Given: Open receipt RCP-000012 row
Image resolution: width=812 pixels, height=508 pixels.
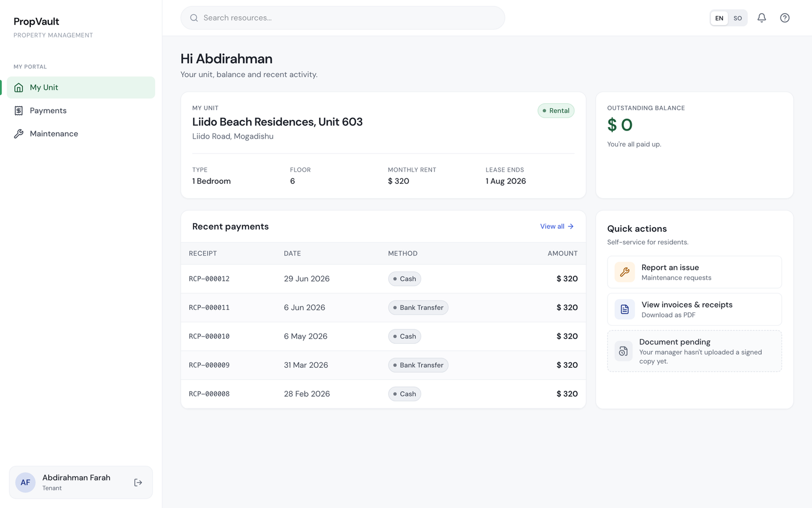Looking at the screenshot, I should click(383, 279).
